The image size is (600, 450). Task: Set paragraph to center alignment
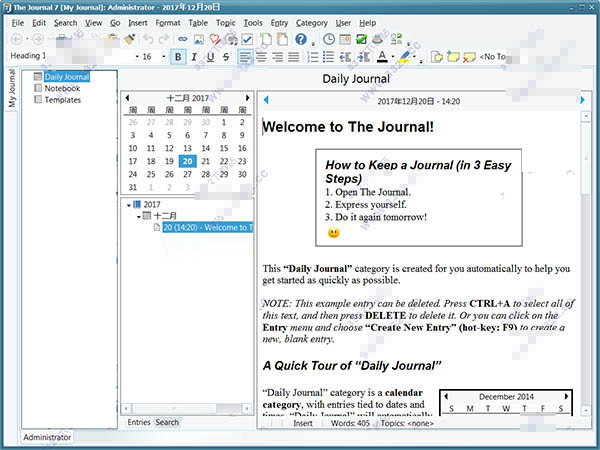point(261,57)
